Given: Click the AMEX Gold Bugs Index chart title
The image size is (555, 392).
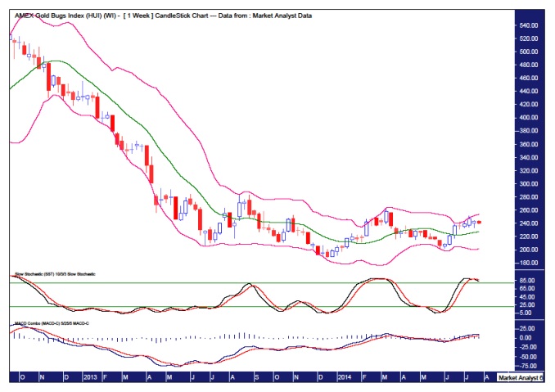Looking at the screenshot, I should pyautogui.click(x=163, y=16).
